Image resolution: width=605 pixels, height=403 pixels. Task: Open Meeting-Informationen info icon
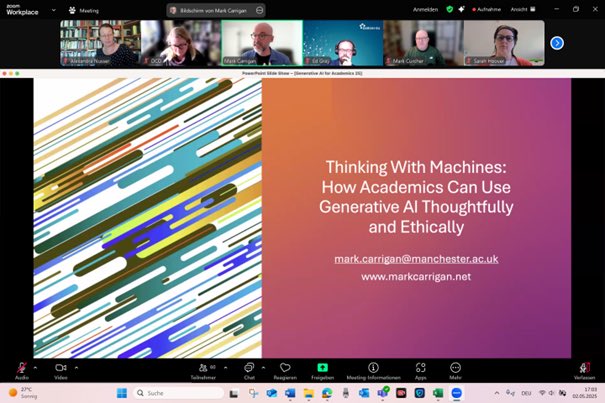click(x=373, y=371)
